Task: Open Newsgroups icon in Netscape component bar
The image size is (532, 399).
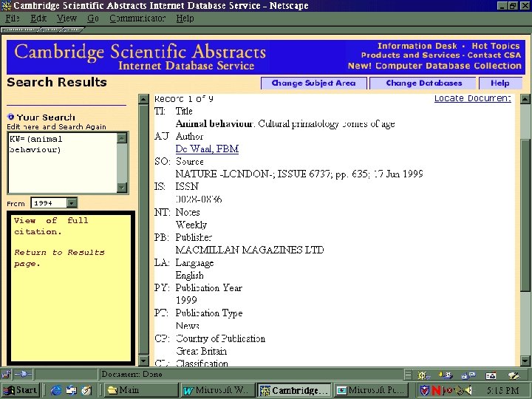Action: click(x=468, y=375)
